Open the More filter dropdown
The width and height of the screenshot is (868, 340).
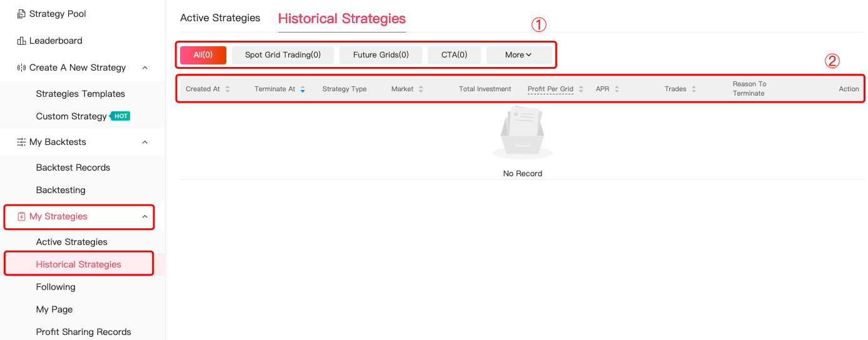[518, 55]
